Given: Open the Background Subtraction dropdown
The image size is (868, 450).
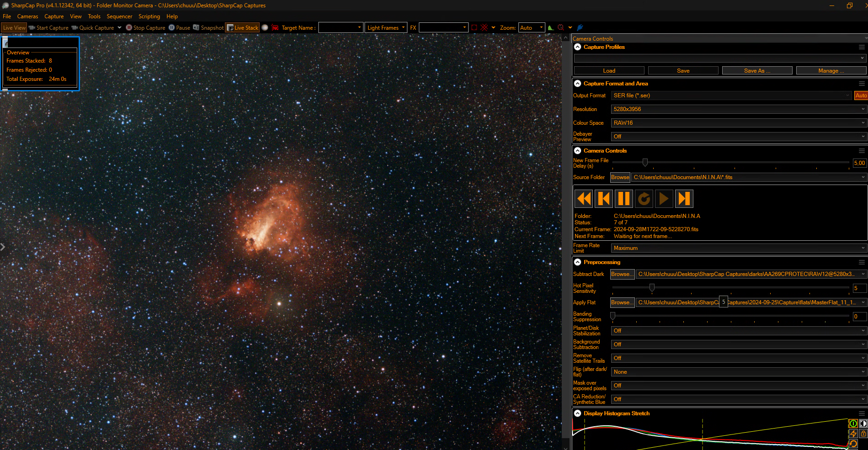Looking at the screenshot, I should pos(739,344).
